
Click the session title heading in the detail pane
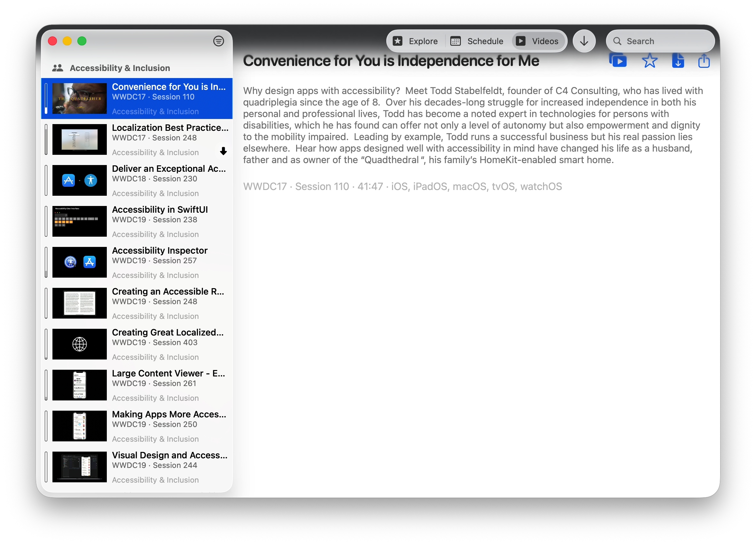(391, 61)
